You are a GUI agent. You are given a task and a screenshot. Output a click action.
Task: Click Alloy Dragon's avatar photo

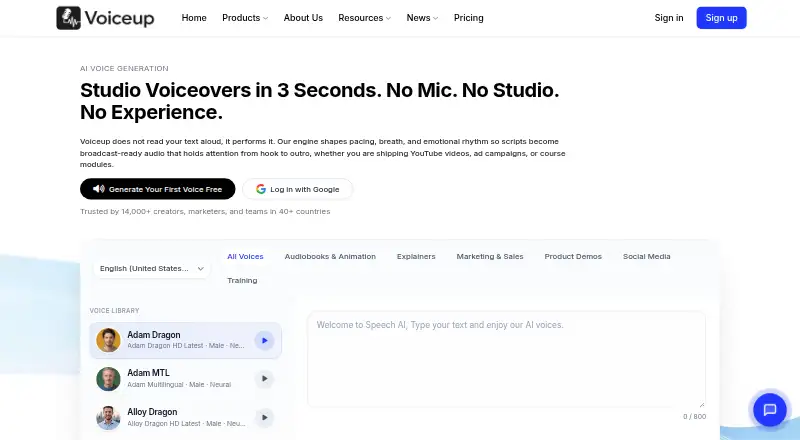pyautogui.click(x=108, y=418)
